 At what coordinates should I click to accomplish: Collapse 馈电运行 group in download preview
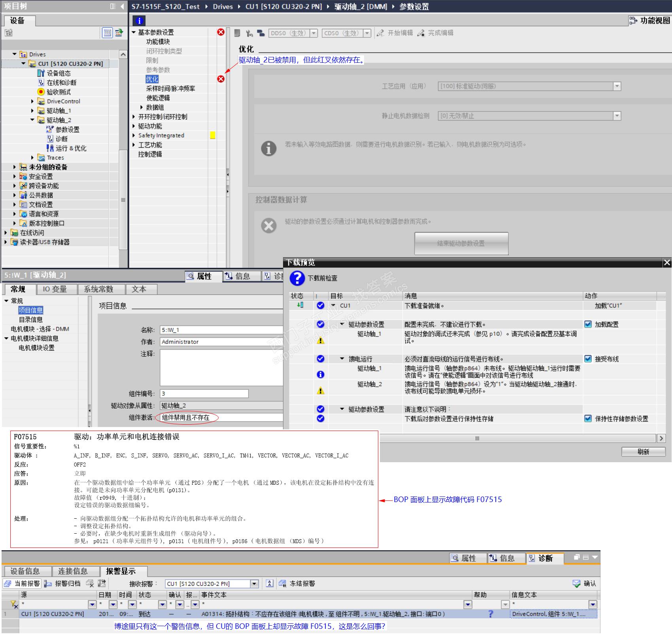coord(342,359)
